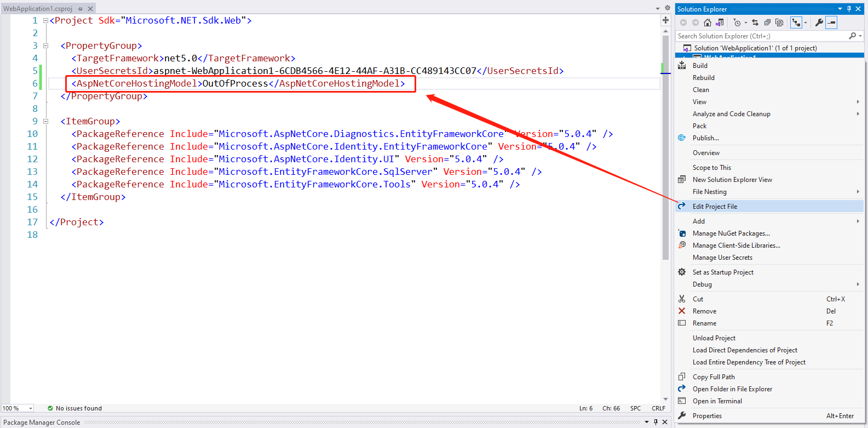Click the CRLF line ending indicator
868x428 pixels.
tap(658, 408)
